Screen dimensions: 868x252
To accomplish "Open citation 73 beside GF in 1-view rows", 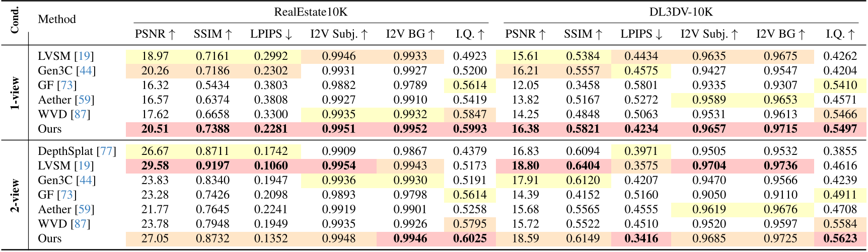I will click(66, 86).
